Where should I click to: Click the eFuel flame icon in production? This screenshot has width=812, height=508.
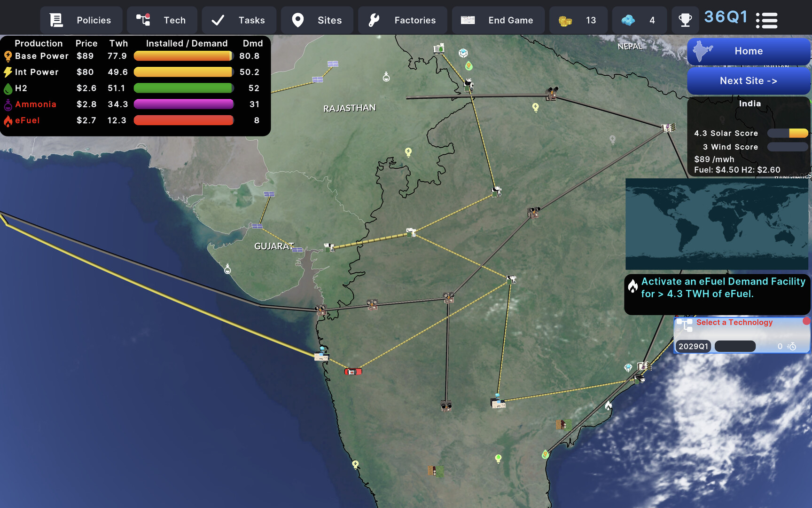click(8, 121)
